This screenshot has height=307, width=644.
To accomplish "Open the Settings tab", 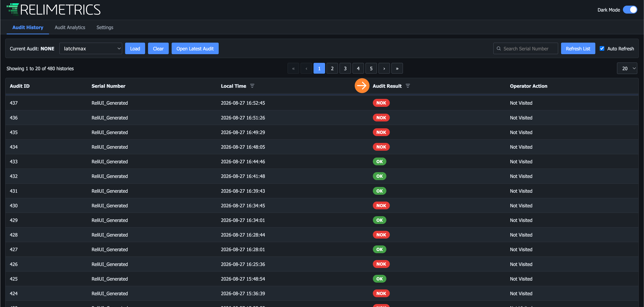I will pyautogui.click(x=105, y=27).
